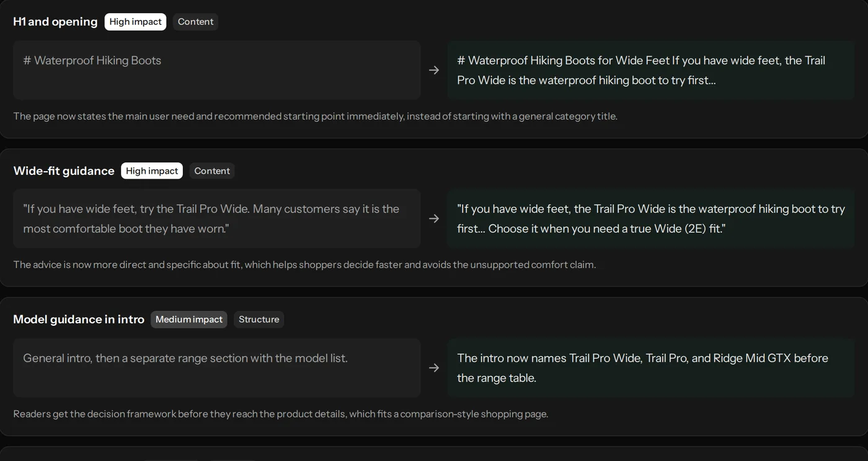This screenshot has width=868, height=461.
Task: Select the 'The intro now names Trail Pro Wide' box
Action: [x=651, y=368]
